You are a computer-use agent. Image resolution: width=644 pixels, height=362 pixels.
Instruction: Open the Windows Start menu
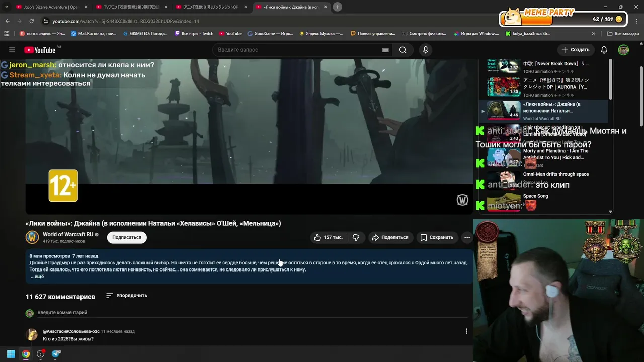pos(11,354)
